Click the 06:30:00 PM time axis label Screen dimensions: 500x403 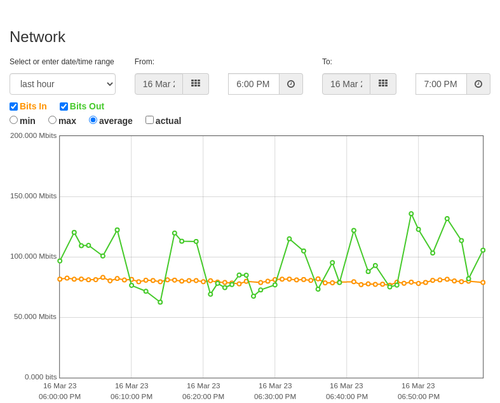(275, 397)
